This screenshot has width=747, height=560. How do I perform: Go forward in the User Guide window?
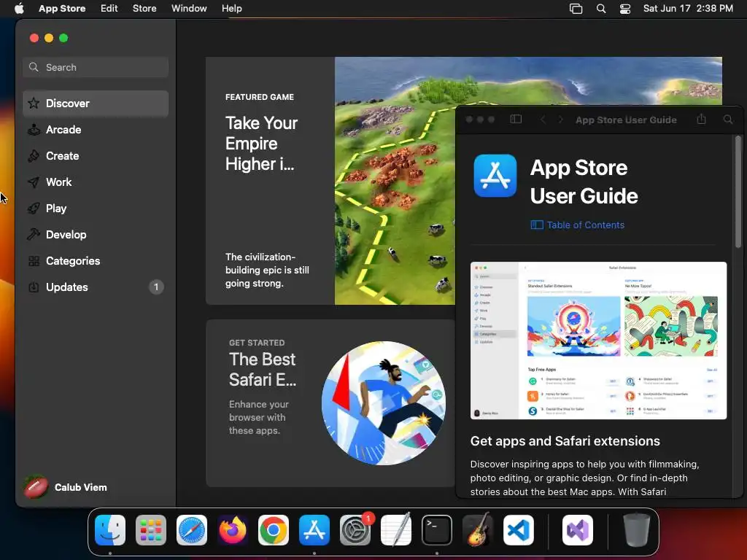tap(560, 120)
